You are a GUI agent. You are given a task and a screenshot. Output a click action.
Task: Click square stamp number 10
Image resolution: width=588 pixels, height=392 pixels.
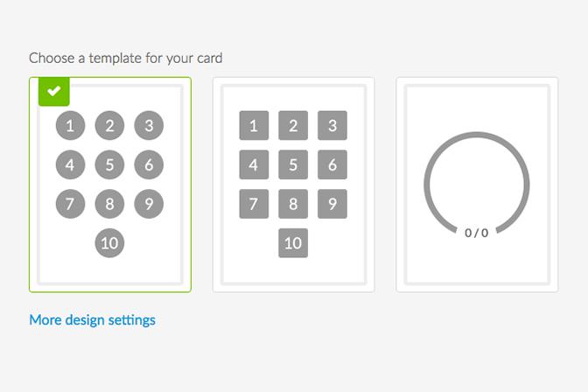tap(293, 243)
